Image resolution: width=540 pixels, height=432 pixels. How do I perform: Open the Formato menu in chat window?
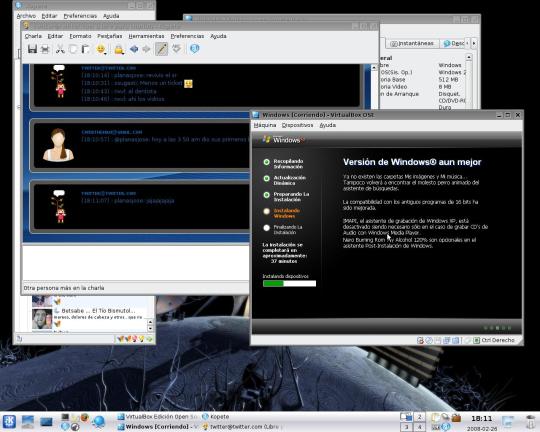[80, 36]
